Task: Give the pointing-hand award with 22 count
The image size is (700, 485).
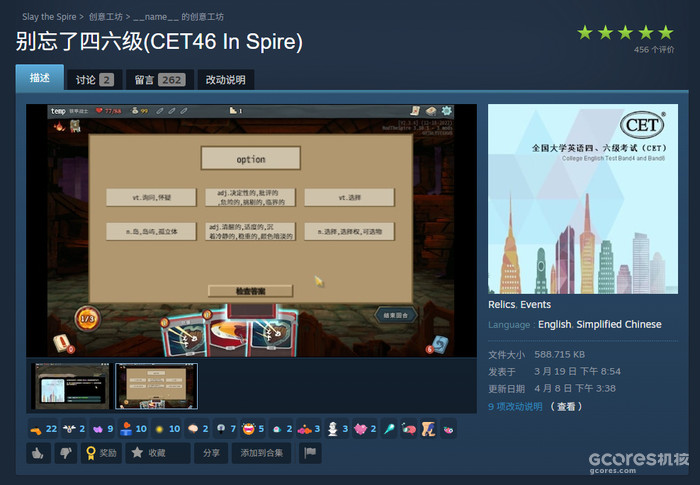Action: [x=43, y=429]
